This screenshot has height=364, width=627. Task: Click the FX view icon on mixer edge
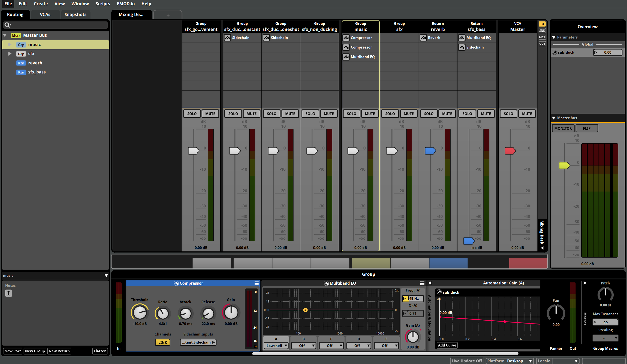542,24
